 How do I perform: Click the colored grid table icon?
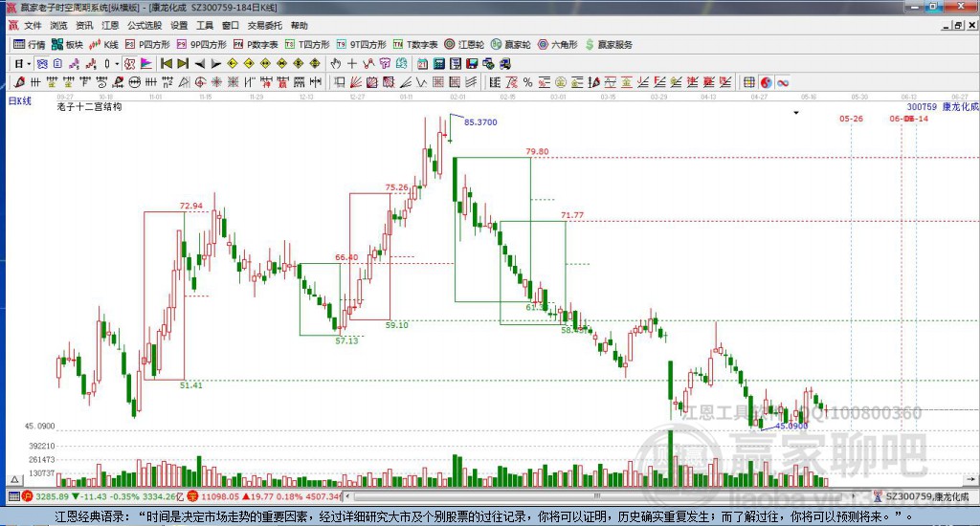[748, 82]
